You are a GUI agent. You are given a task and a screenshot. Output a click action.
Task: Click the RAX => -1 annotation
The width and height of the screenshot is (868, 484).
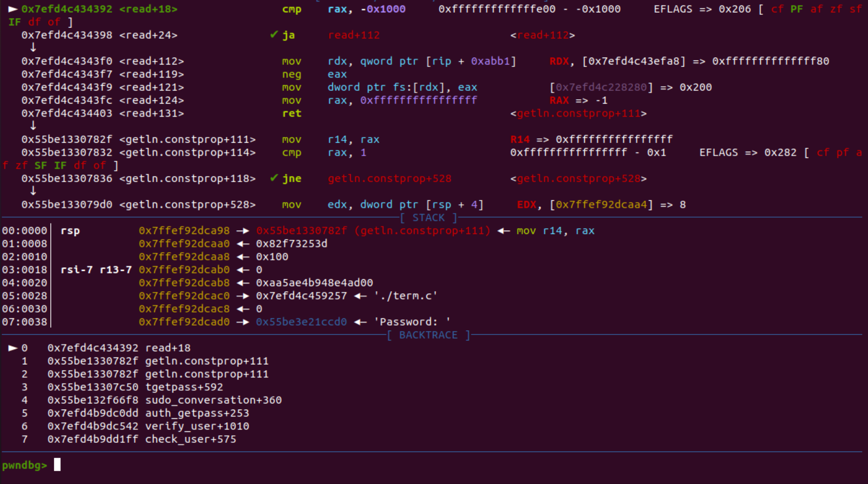click(579, 100)
